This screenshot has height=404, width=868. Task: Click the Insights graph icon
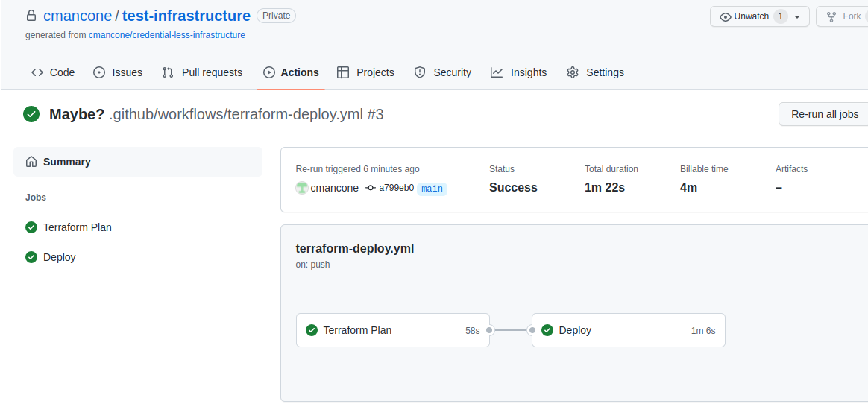pos(497,72)
